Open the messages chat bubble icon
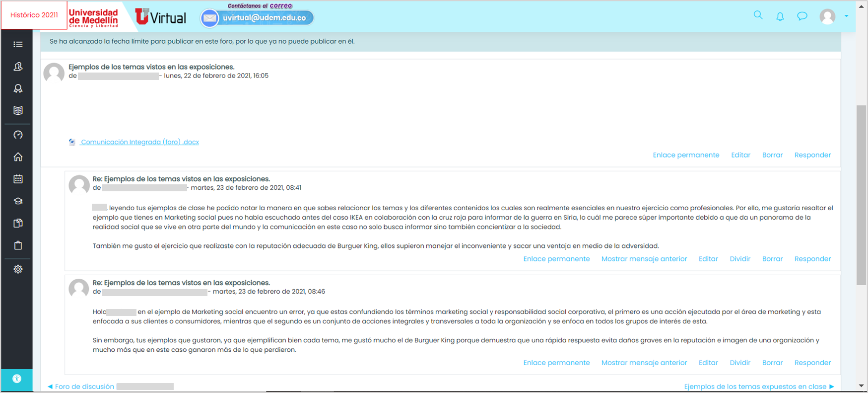The image size is (868, 393). coord(802,16)
